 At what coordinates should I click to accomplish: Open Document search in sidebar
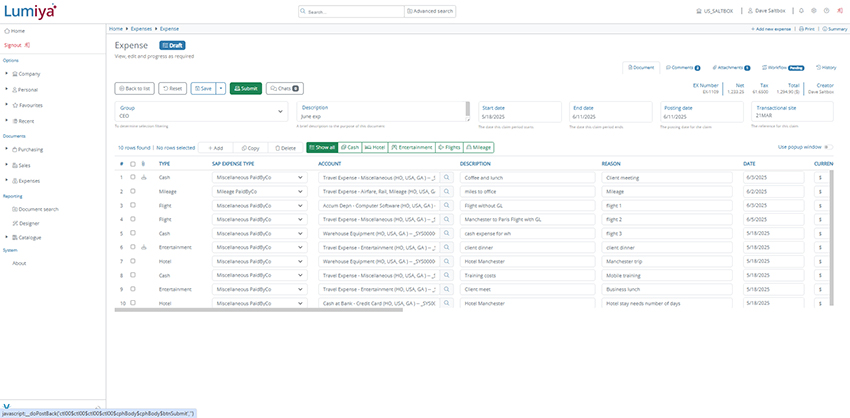click(x=35, y=209)
